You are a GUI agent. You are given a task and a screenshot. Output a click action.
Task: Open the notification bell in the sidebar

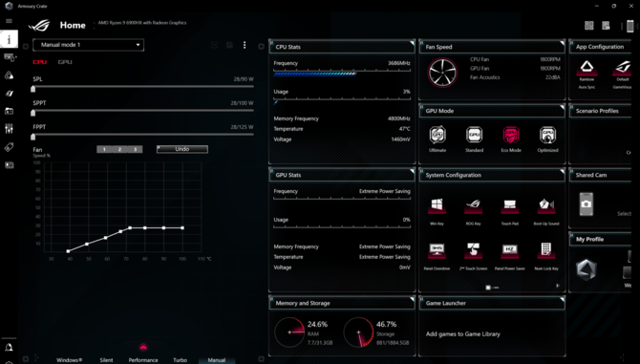click(x=9, y=347)
